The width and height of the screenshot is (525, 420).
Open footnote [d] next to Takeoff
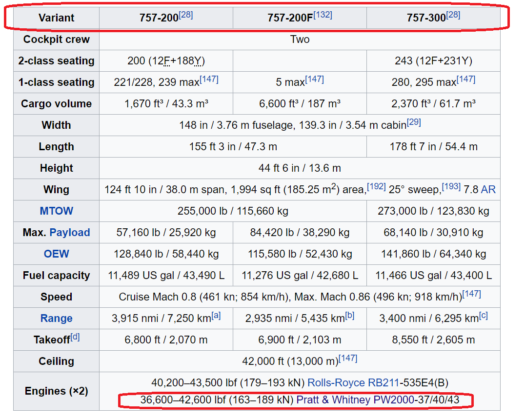[x=75, y=337]
